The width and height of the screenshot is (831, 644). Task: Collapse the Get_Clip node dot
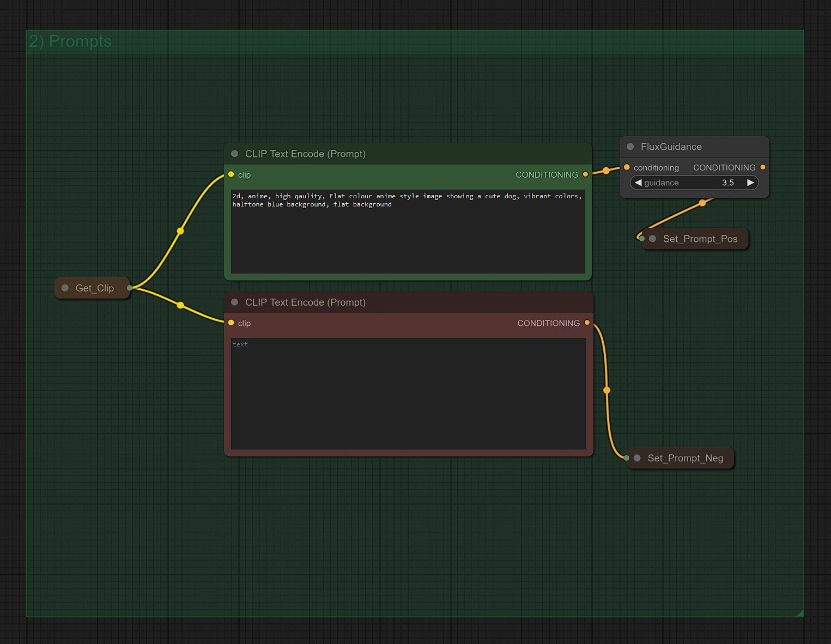(x=65, y=288)
